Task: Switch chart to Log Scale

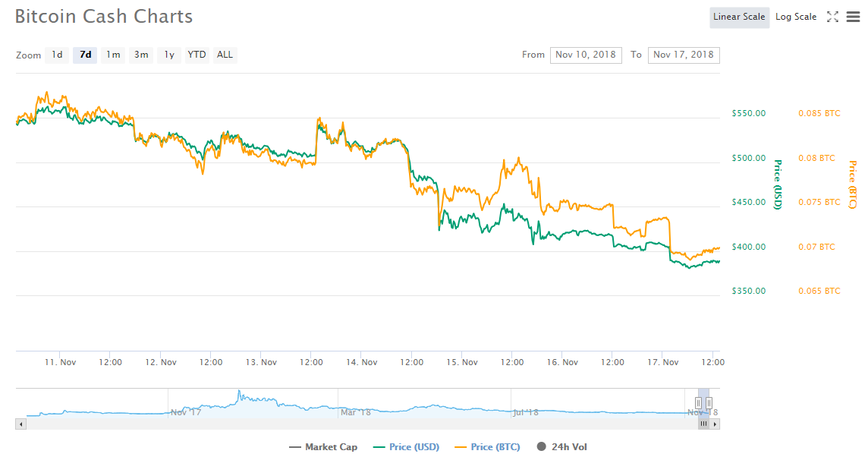Action: (796, 17)
